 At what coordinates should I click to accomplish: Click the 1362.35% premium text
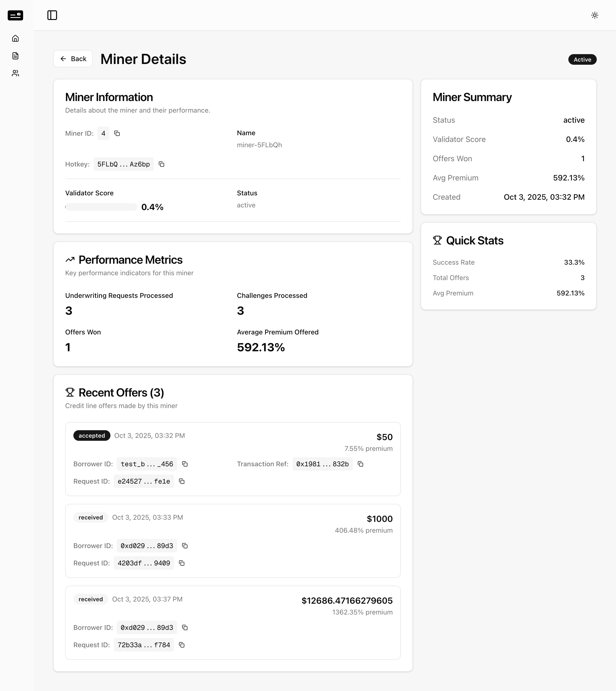[362, 613]
